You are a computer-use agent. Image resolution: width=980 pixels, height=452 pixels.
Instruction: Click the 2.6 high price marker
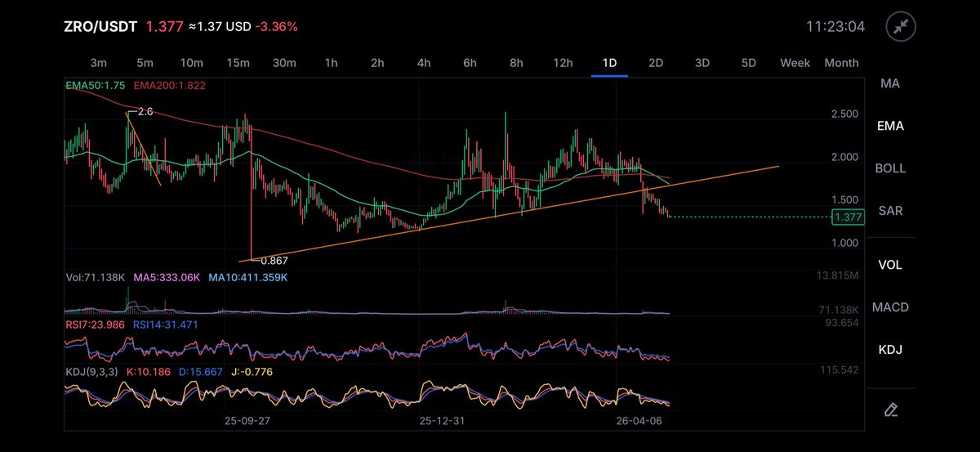[145, 111]
